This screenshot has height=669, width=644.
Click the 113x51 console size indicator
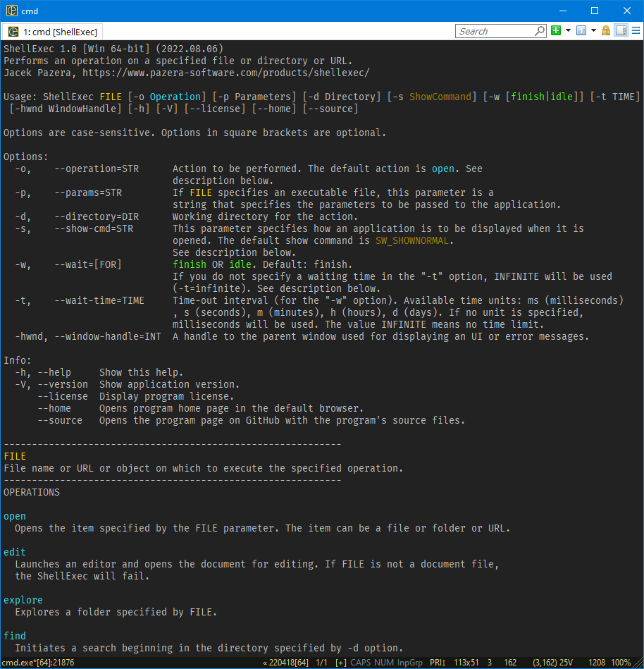468,663
